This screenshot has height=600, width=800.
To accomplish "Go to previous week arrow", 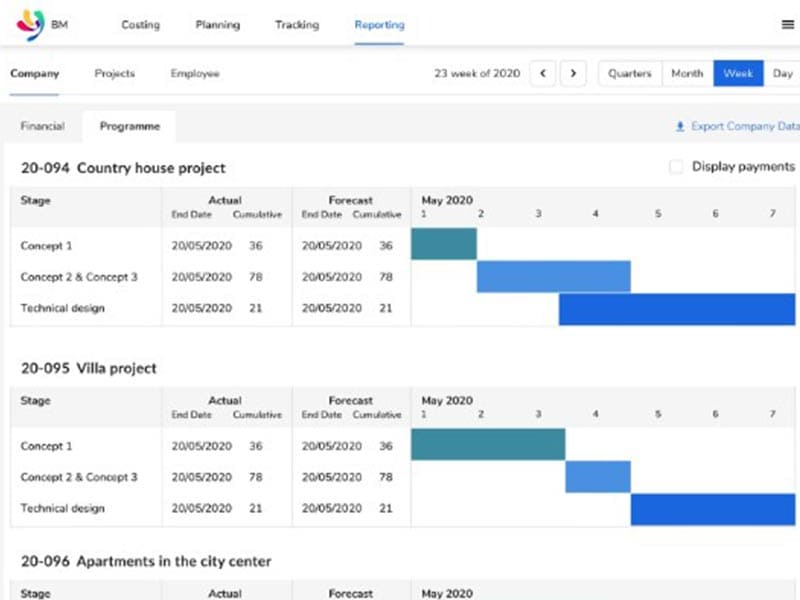I will 543,74.
